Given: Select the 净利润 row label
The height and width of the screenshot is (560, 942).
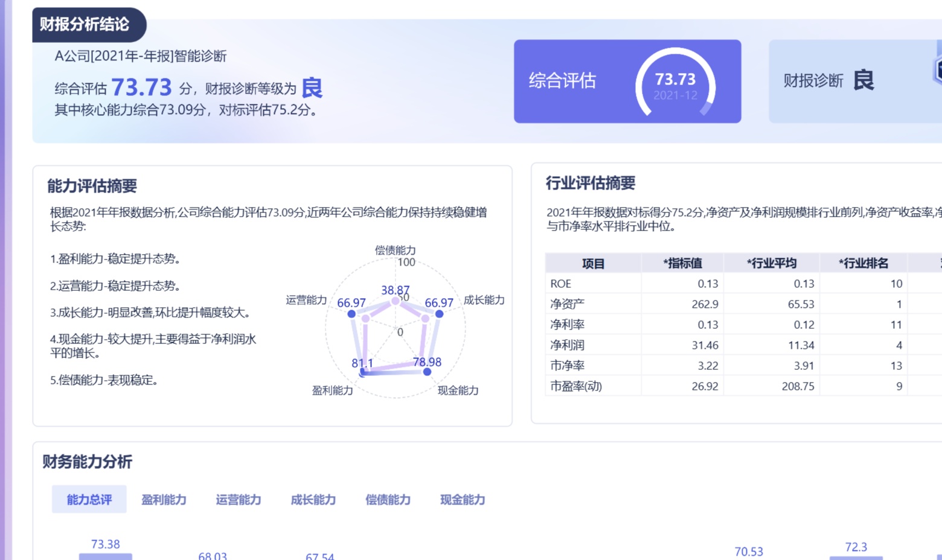Looking at the screenshot, I should tap(567, 345).
